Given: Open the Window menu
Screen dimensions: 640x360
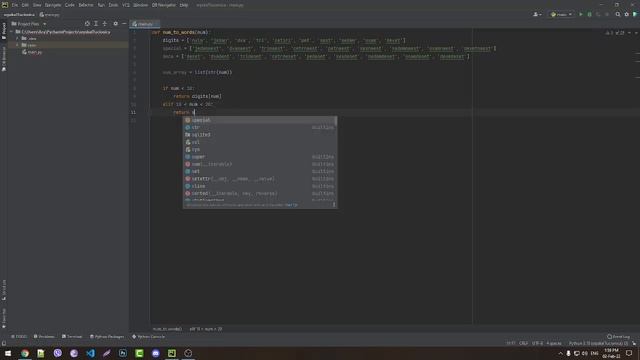Looking at the screenshot, I should click(140, 5).
